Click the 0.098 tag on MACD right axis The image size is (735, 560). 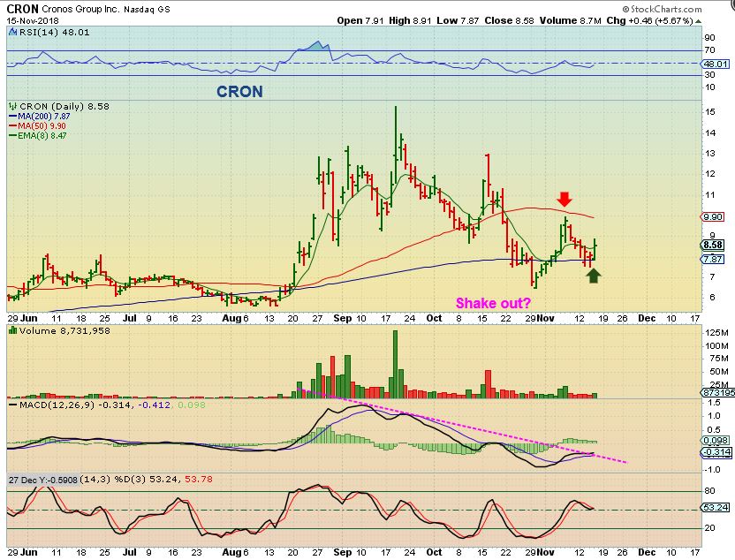pyautogui.click(x=716, y=441)
